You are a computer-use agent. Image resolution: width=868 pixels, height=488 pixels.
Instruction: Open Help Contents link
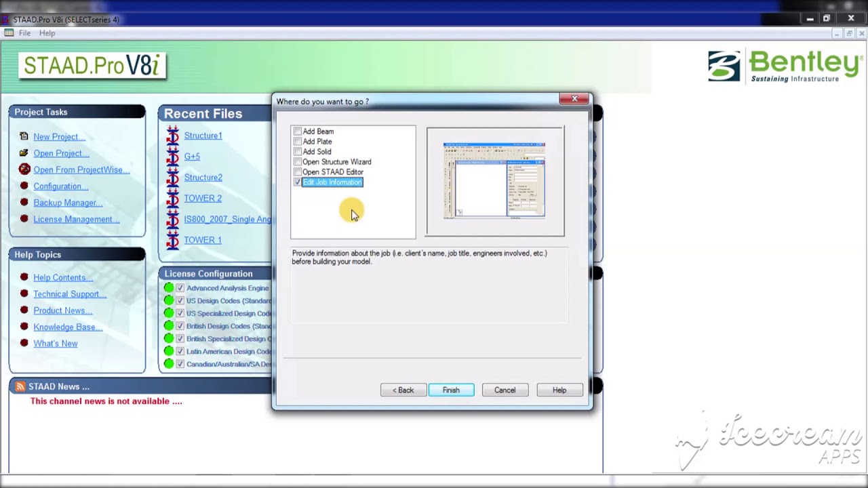pyautogui.click(x=63, y=278)
